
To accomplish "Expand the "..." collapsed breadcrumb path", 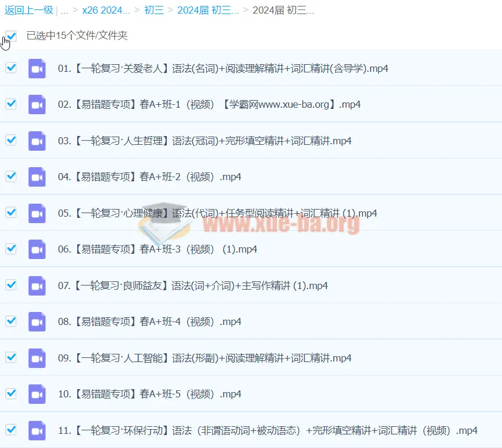I will (65, 11).
